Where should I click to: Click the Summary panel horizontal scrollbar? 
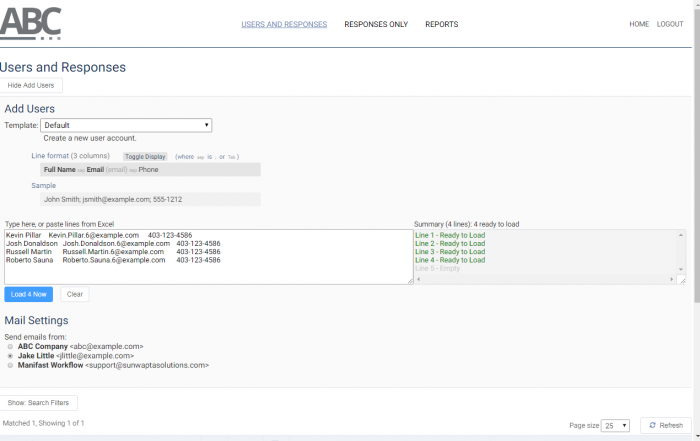point(545,280)
